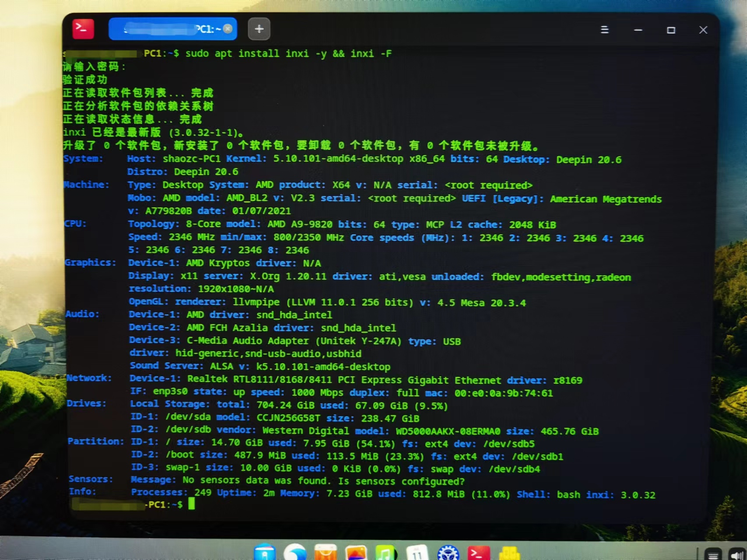Screen dimensions: 747x560
Task: Click the terminal cursor at the last prompt
Action: [191, 504]
